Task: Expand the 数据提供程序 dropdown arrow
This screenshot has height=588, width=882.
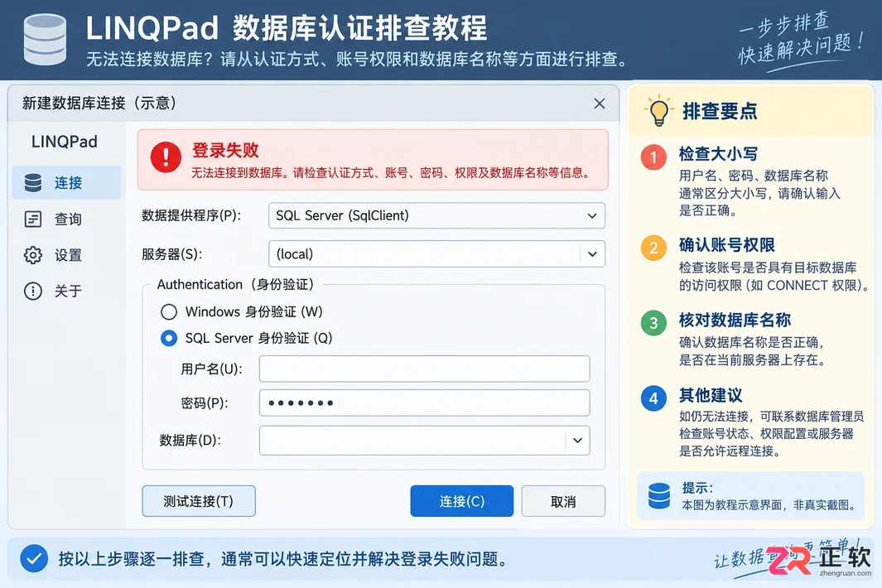Action: point(592,215)
